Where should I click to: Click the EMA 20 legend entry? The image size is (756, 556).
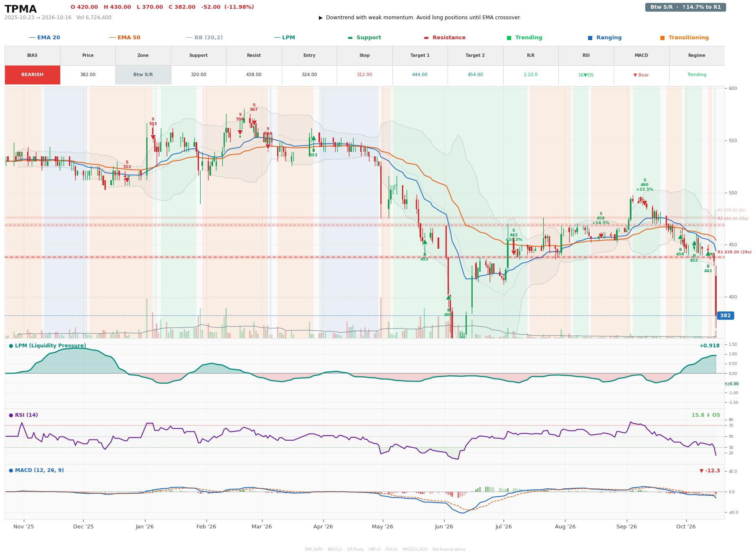pos(45,38)
